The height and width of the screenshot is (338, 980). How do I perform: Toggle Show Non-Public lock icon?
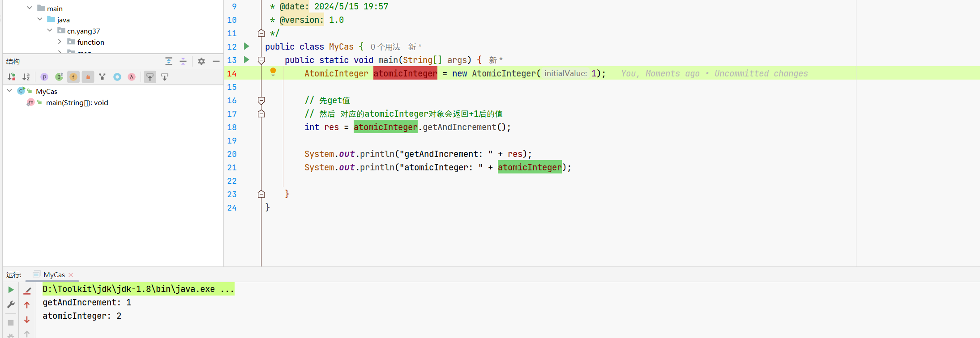click(x=88, y=77)
